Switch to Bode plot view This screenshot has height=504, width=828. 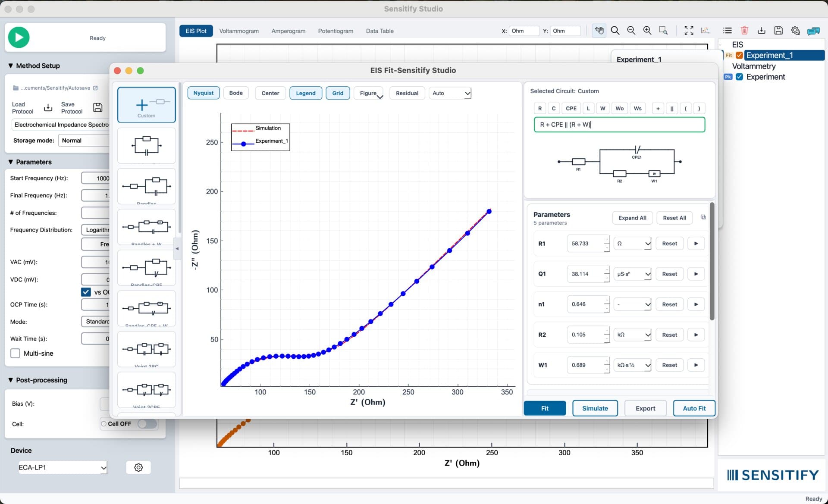(x=236, y=93)
